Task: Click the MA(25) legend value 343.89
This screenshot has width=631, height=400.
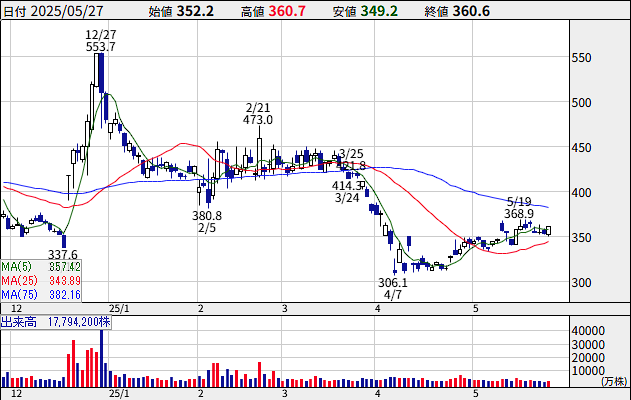Action: pos(65,280)
